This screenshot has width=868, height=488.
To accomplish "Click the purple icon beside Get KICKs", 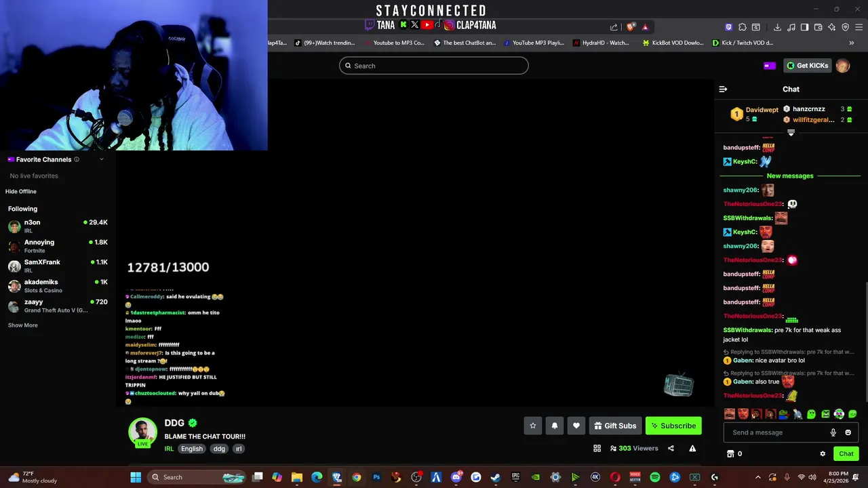I will pos(769,66).
